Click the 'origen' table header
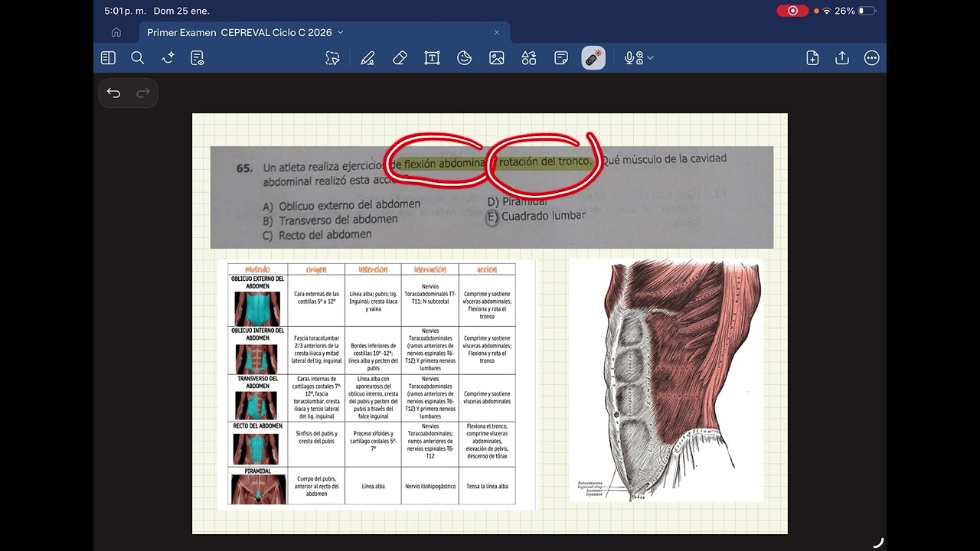 pos(316,269)
